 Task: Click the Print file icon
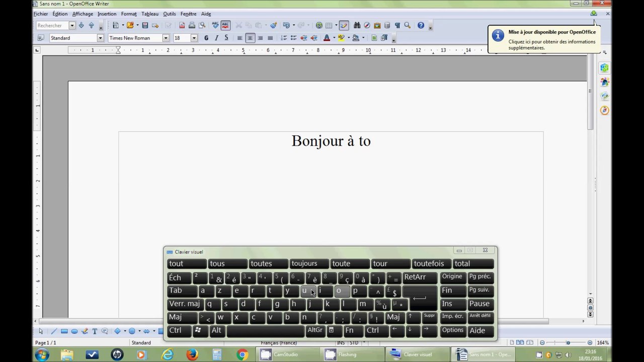click(192, 25)
